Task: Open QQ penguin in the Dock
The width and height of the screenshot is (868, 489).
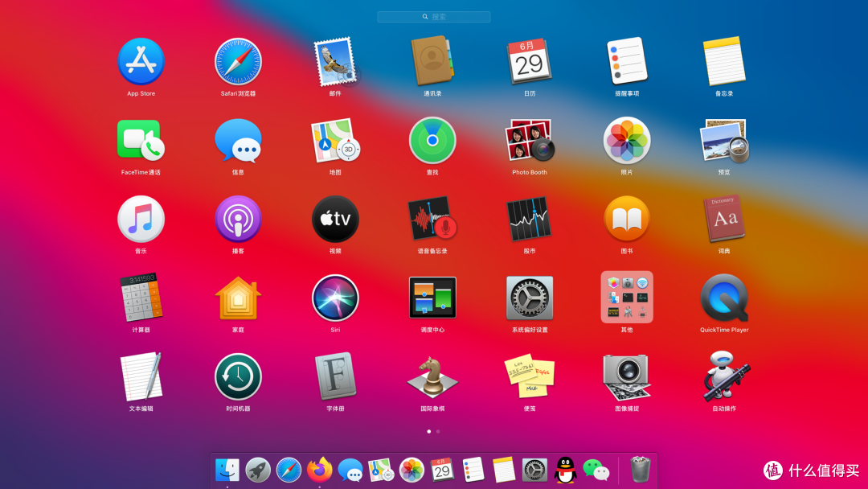Action: click(565, 470)
